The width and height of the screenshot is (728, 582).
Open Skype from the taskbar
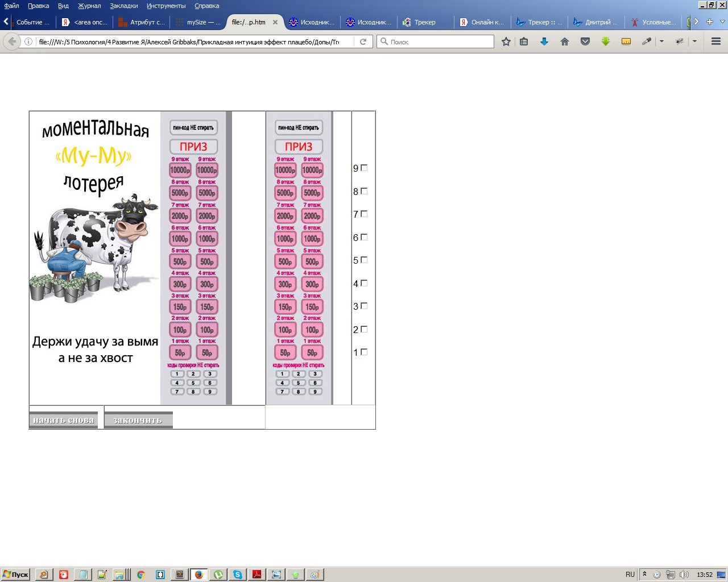click(237, 575)
